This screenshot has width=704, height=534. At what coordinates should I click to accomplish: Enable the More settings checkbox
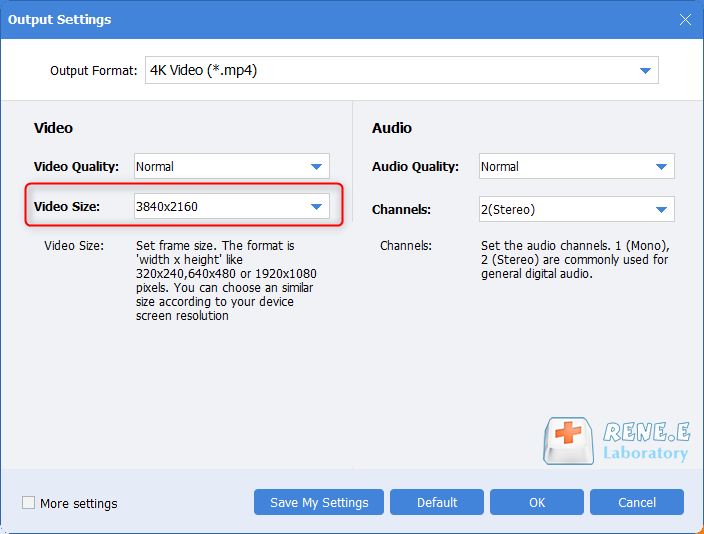click(28, 503)
